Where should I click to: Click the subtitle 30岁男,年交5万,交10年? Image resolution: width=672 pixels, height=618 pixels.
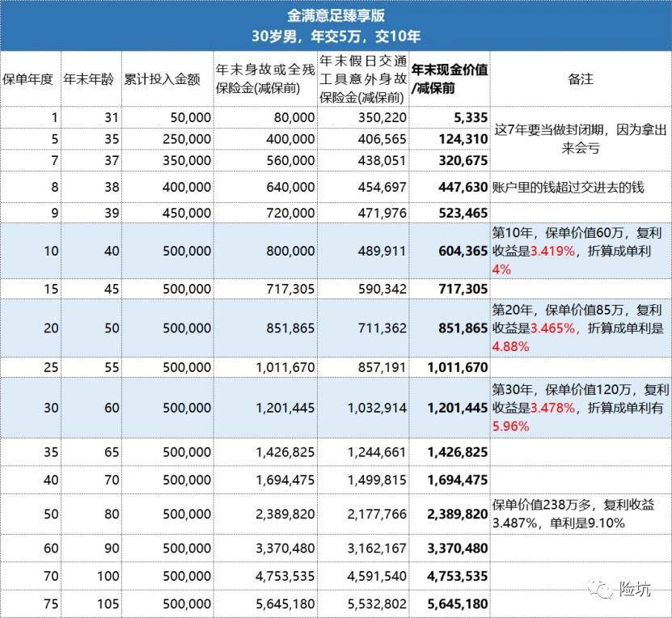click(336, 36)
